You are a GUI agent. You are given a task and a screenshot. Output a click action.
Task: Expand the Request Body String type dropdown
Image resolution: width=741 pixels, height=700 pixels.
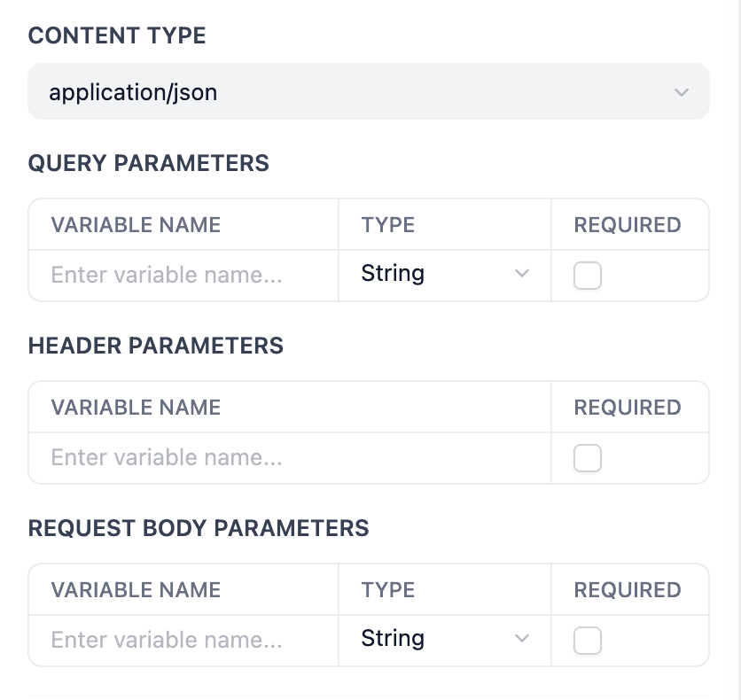tap(443, 639)
